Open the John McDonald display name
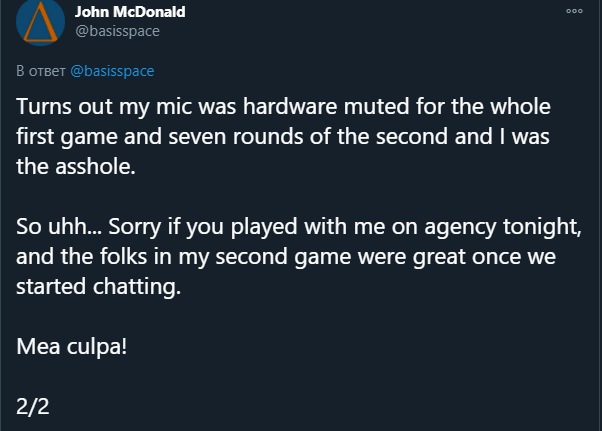 (x=130, y=11)
